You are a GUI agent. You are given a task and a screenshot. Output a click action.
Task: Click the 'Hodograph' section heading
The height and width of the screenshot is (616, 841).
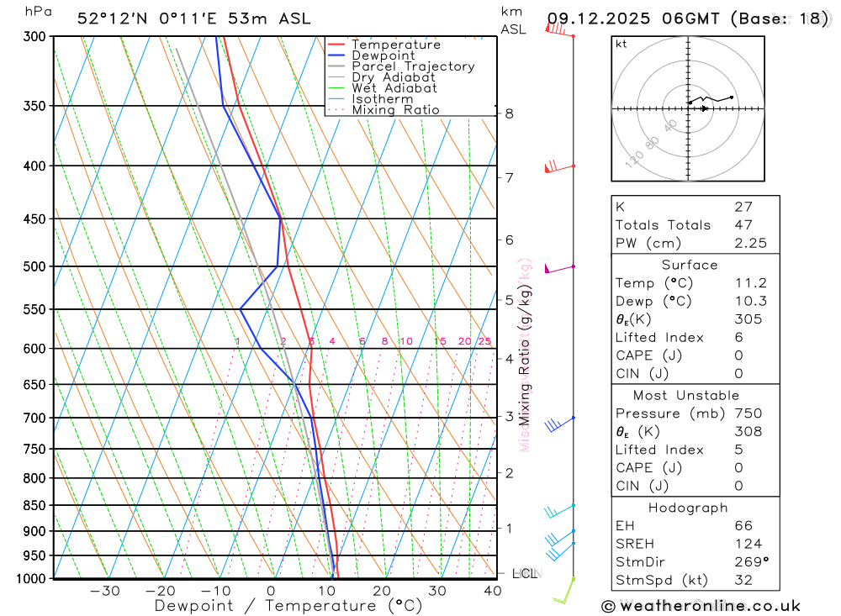(x=688, y=508)
